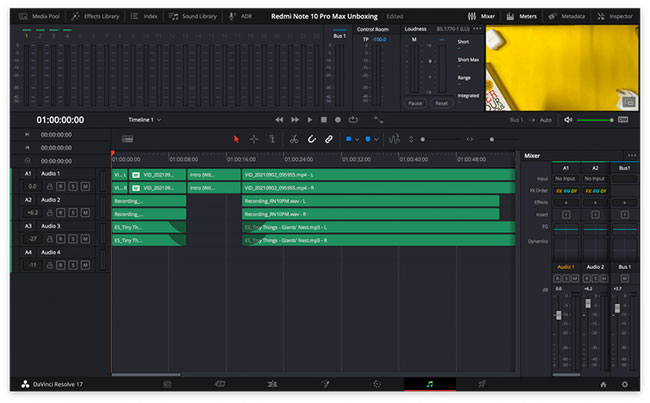
Task: Select the Recording_RN10PM.wav - L clip
Action: click(371, 202)
